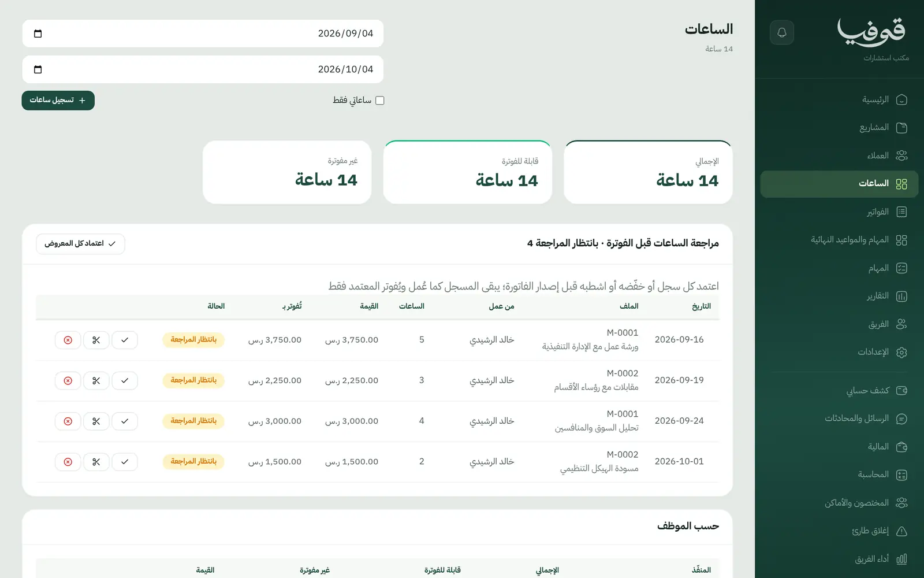Toggle the ساعاتي فقط checkbox

(379, 101)
